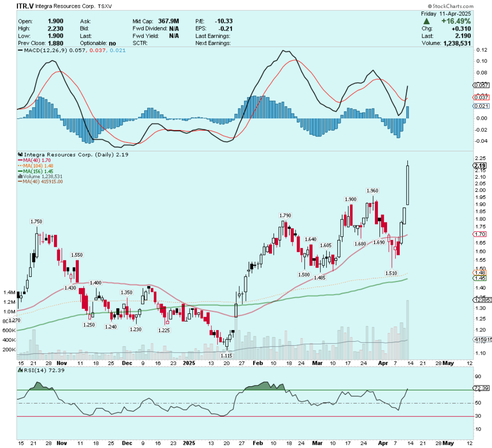The height and width of the screenshot is (448, 492).
Task: Click the 1.680 price label
Action: (360, 244)
